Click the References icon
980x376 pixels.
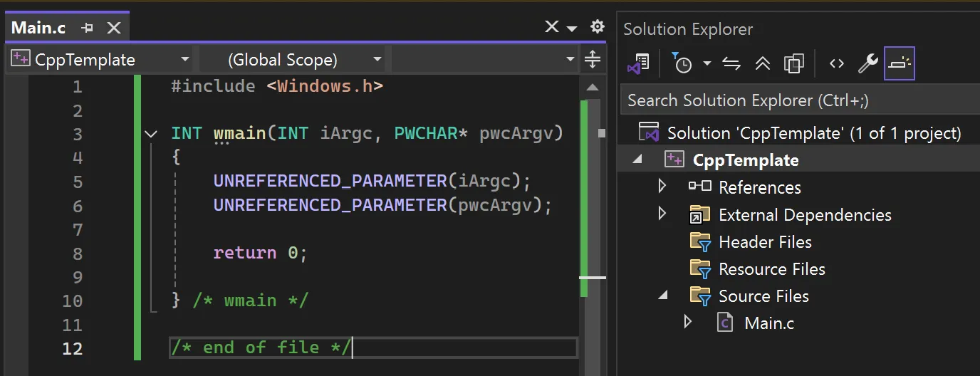tap(700, 187)
